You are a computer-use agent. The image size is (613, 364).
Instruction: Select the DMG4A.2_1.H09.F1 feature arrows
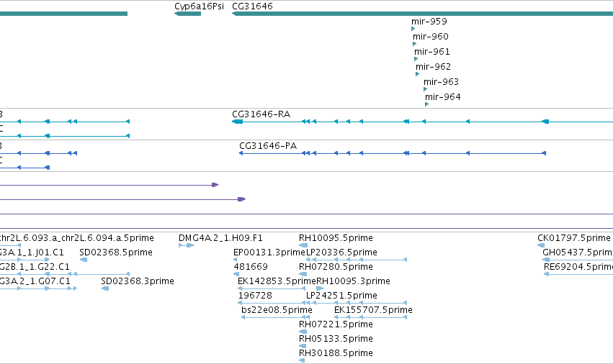tap(187, 245)
